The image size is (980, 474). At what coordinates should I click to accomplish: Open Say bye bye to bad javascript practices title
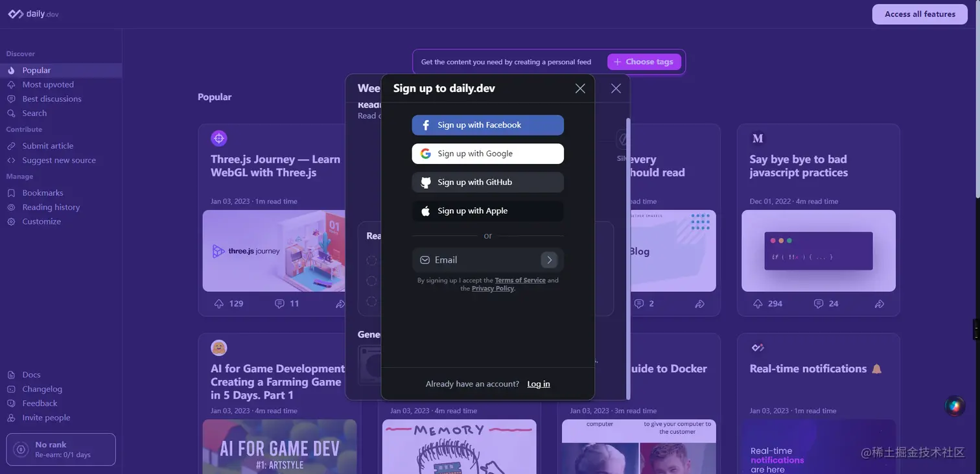[x=799, y=166]
